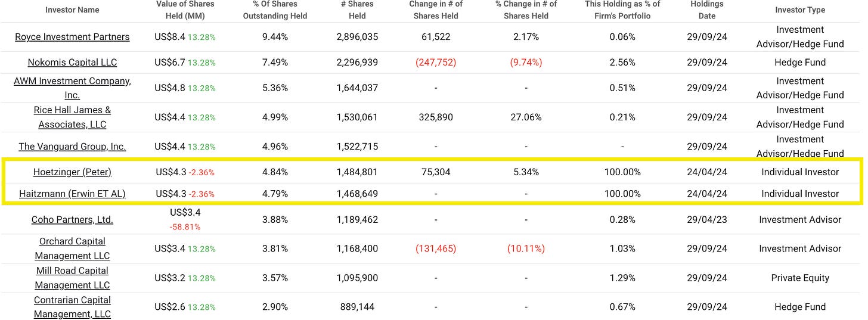
Task: Select the Coho holdings date 29/04/23
Action: coord(707,220)
